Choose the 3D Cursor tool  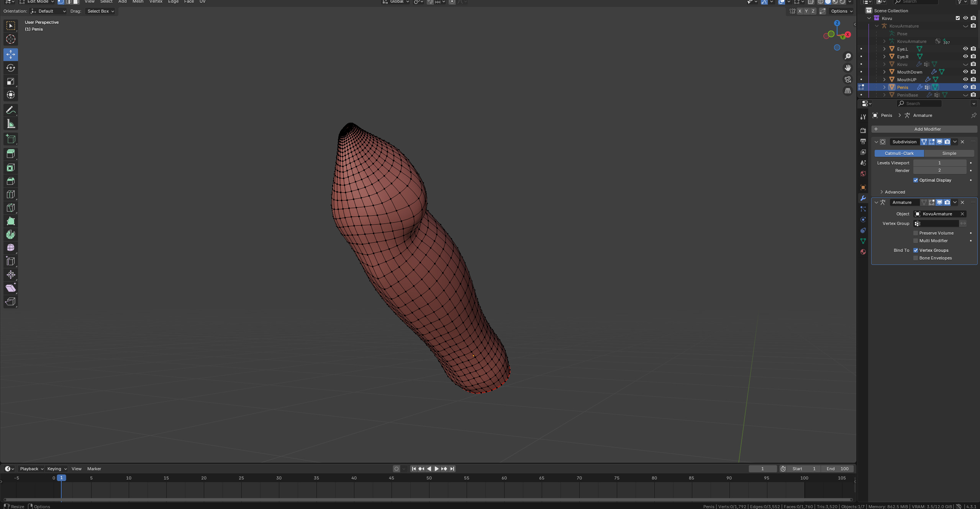pyautogui.click(x=10, y=39)
